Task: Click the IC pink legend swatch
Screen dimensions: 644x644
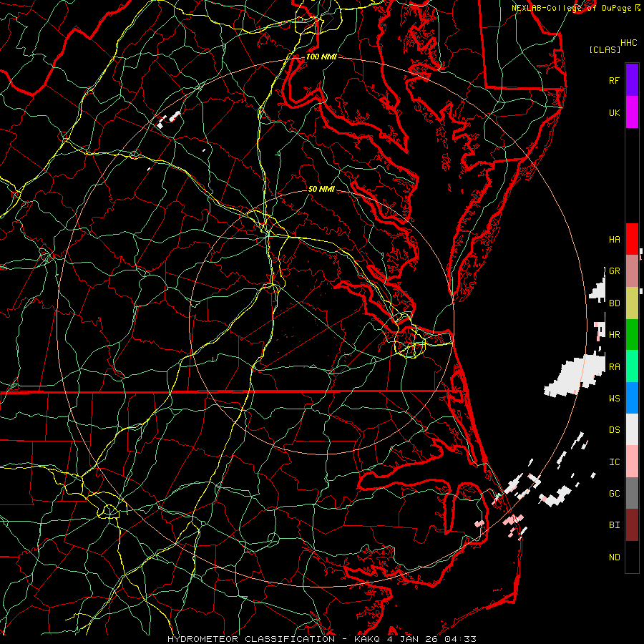Action: [x=632, y=462]
